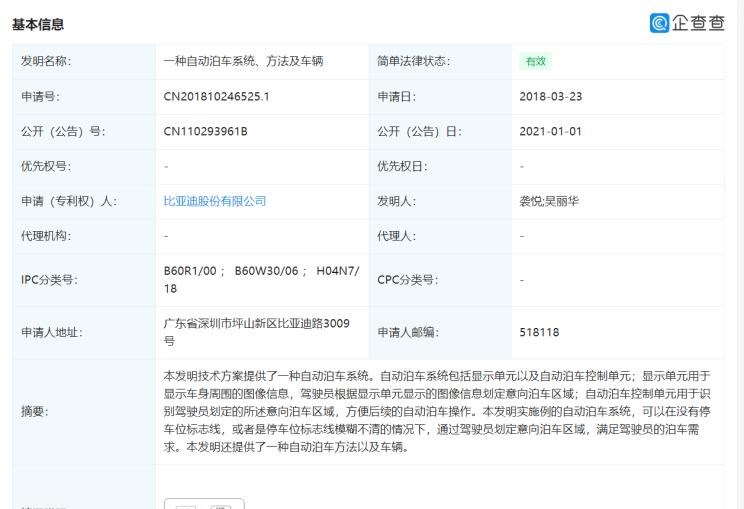Select applicant address 广东省深圳市坪山新区比亚迪路3009号
The width and height of the screenshot is (744, 509).
(x=257, y=332)
